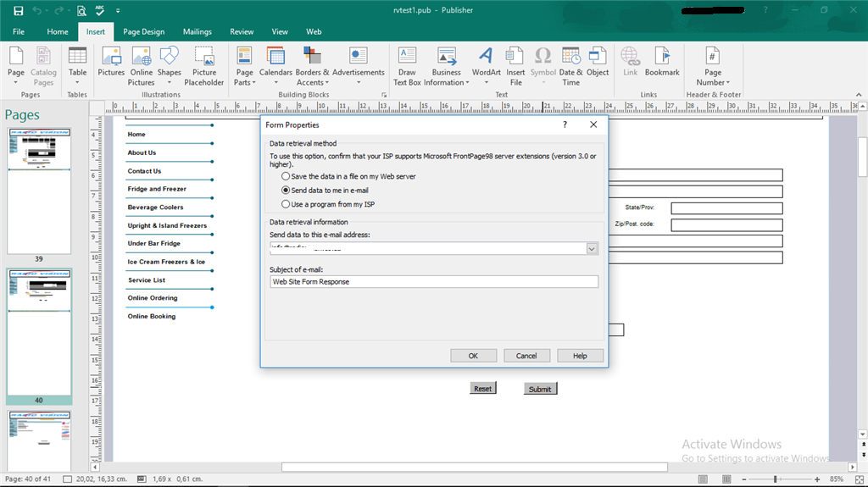The height and width of the screenshot is (487, 868).
Task: Click OK in Form Properties dialog
Action: tap(473, 356)
